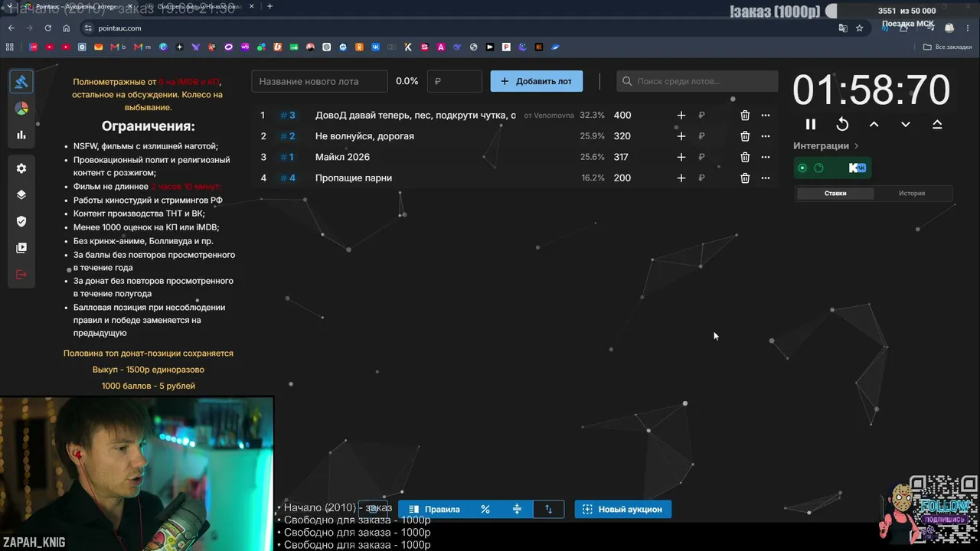Viewport: 980px width, 551px height.
Task: Focus the new lot ruble amount field
Action: [x=455, y=81]
